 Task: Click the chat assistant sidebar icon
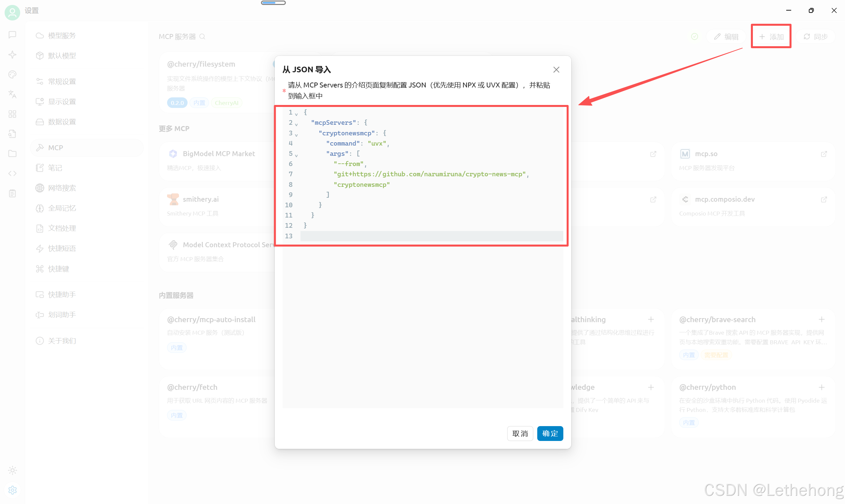click(x=12, y=35)
